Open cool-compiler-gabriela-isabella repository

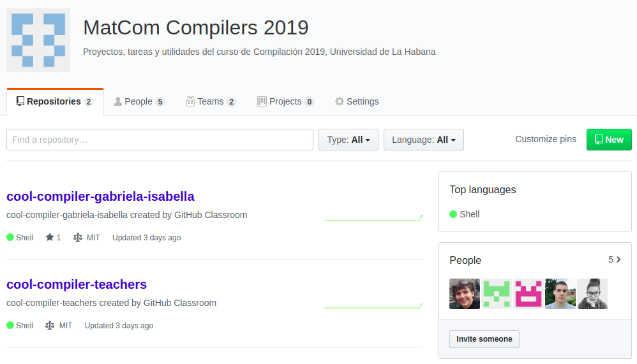click(x=100, y=196)
